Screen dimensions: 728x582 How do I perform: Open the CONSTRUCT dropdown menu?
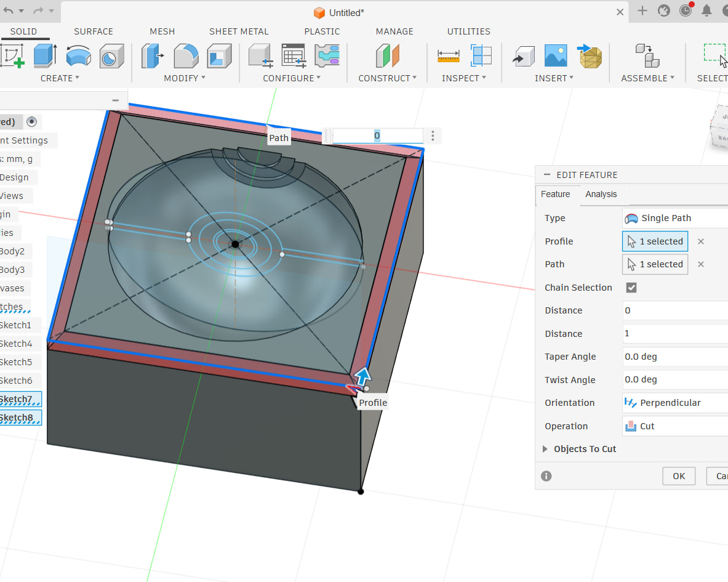[387, 78]
